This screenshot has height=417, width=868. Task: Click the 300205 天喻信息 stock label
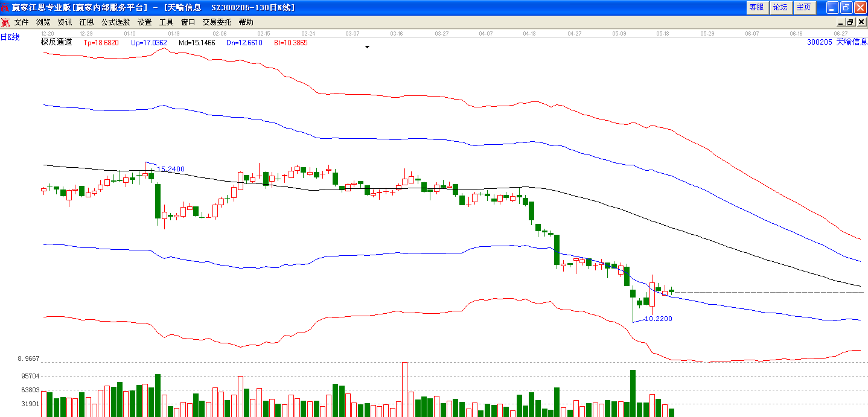[x=837, y=42]
